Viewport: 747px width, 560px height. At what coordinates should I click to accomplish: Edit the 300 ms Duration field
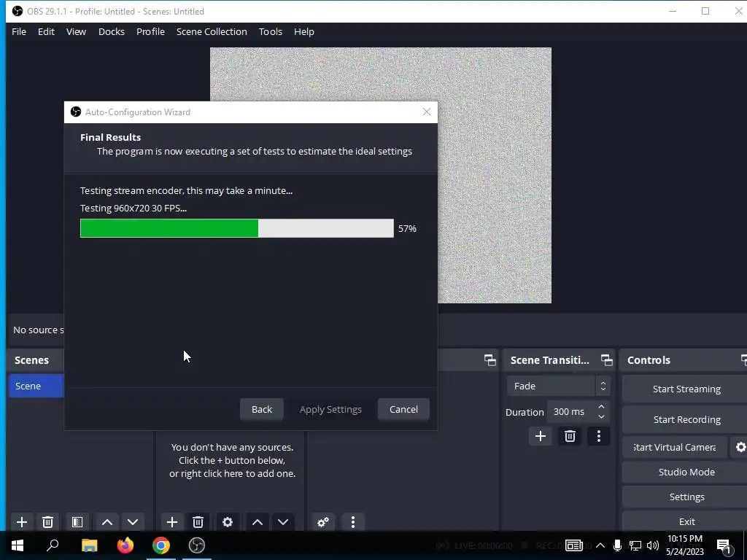point(572,412)
